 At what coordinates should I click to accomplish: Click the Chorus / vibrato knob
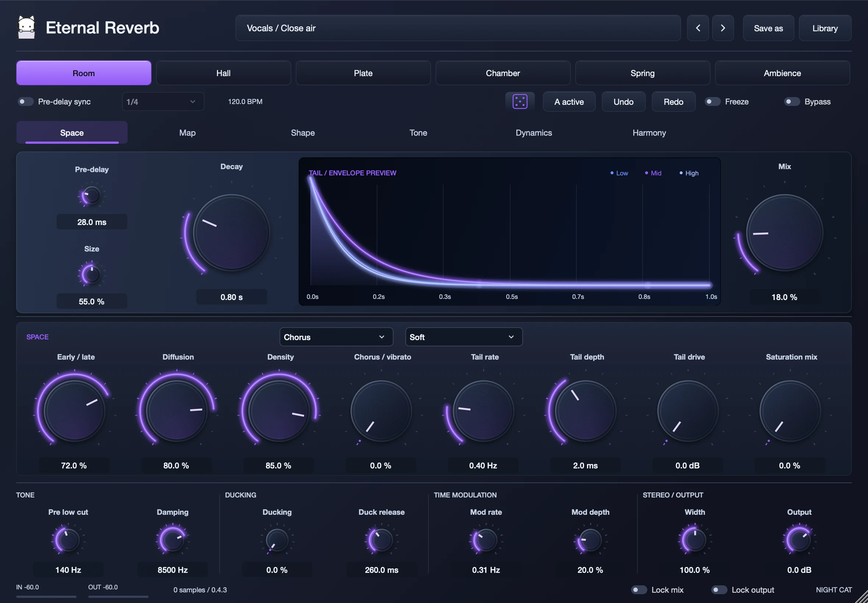(381, 410)
